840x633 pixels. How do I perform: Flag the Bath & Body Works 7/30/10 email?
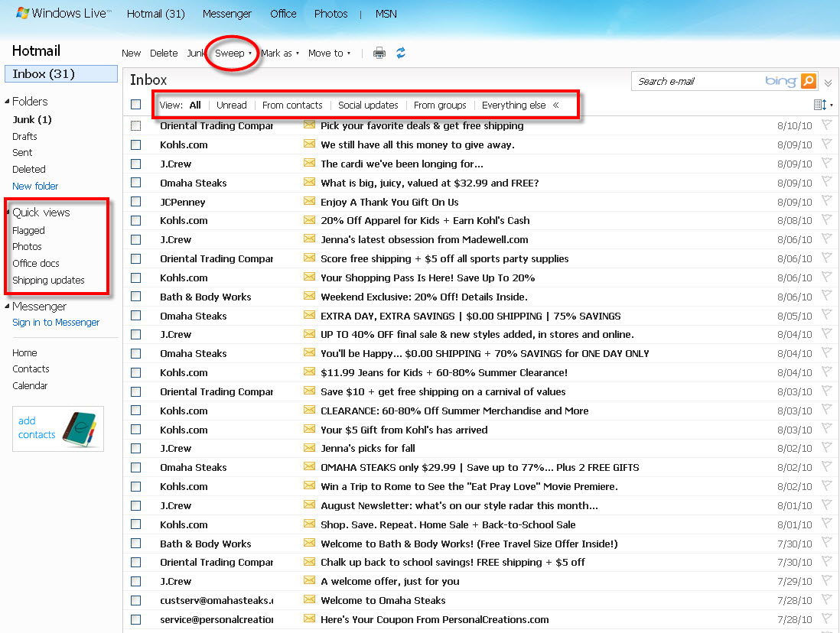[x=826, y=544]
